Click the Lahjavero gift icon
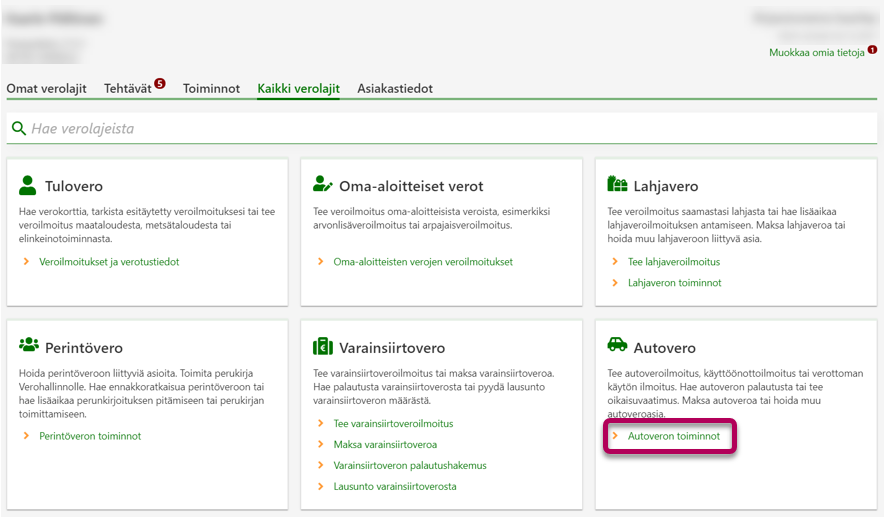 pyautogui.click(x=617, y=185)
